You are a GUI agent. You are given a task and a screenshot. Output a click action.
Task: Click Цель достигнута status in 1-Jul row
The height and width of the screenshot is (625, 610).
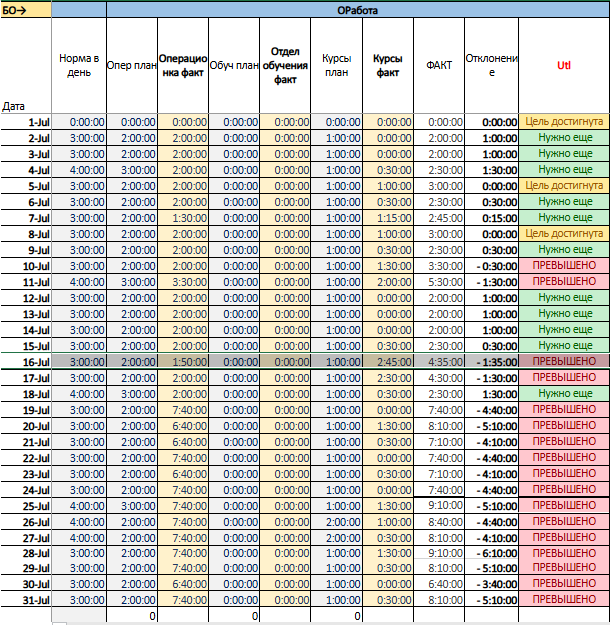point(564,122)
